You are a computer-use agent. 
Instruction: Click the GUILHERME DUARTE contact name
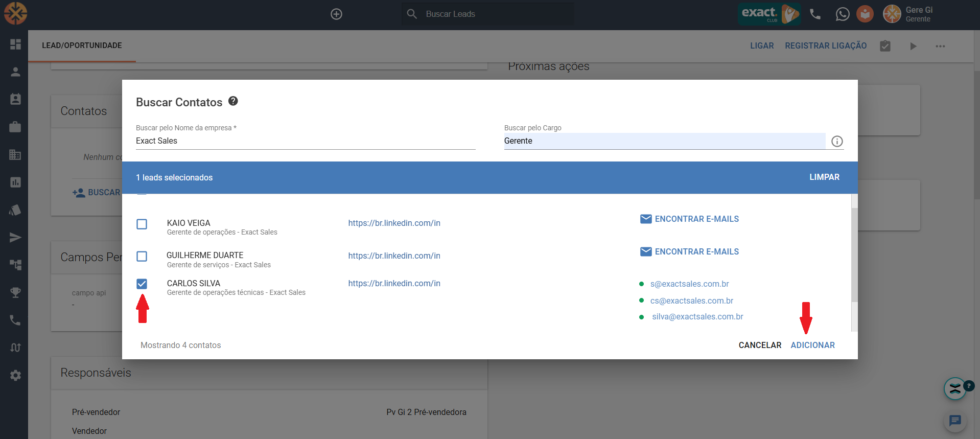coord(205,255)
